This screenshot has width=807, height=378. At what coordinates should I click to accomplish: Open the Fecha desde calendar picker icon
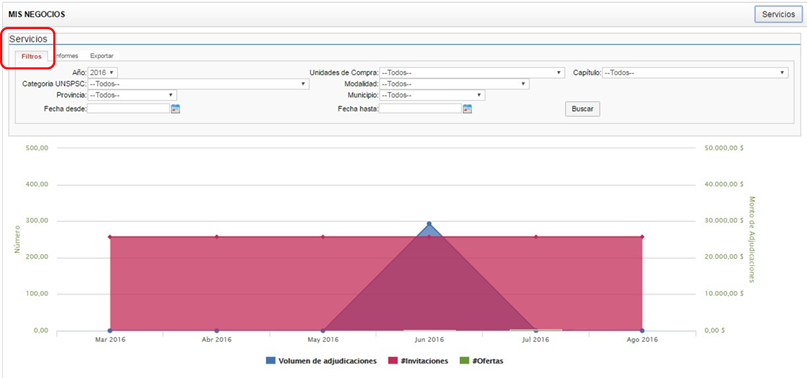(176, 109)
